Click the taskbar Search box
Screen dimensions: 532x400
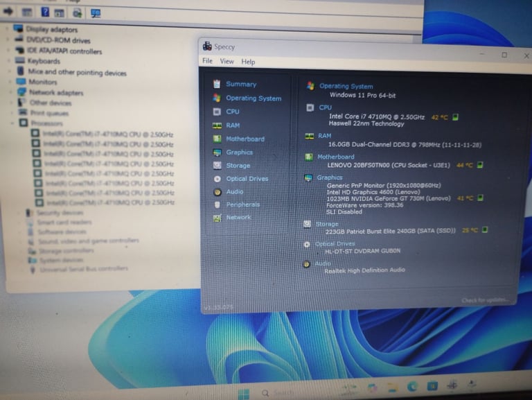278,393
